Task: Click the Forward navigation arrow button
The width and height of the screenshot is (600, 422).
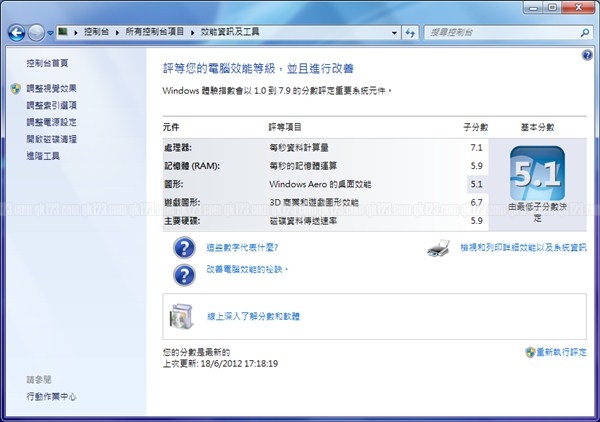Action: [36, 33]
